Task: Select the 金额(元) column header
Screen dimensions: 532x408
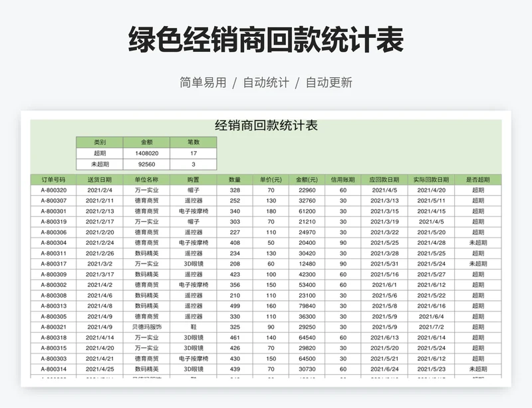Action: coord(307,180)
